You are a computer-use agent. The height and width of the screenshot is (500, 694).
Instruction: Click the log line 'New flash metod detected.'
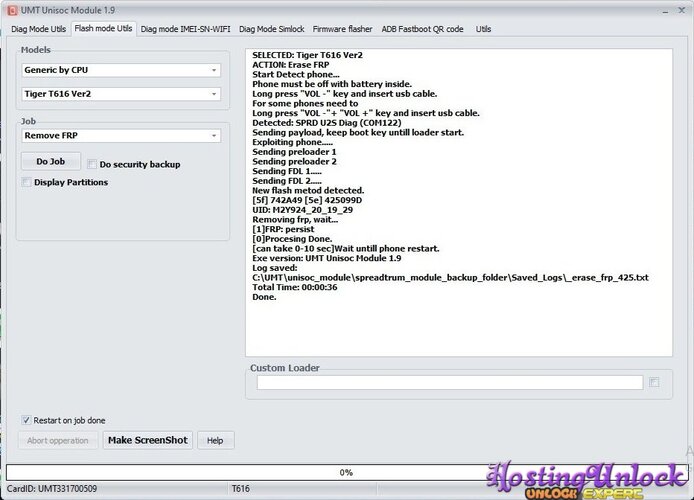[x=308, y=190]
